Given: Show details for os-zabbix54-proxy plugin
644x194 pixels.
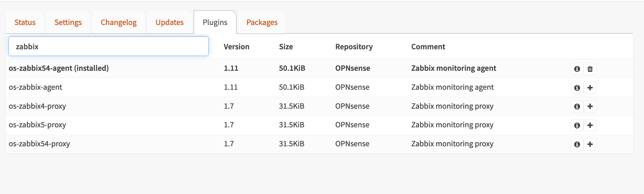Looking at the screenshot, I should click(577, 144).
